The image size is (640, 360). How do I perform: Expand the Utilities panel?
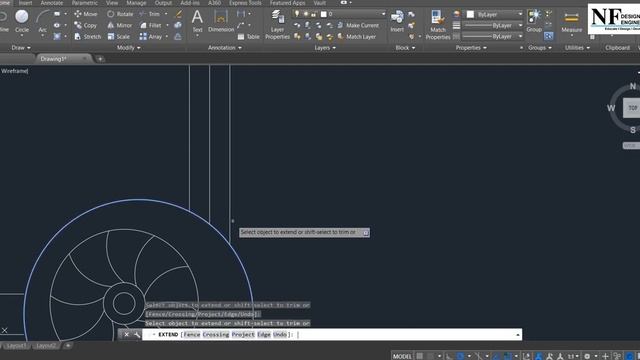pos(577,48)
